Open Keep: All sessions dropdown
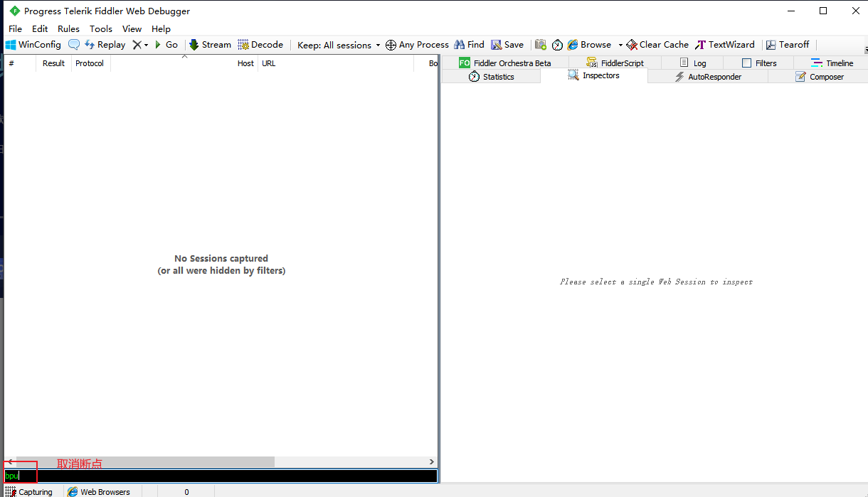Image resolution: width=868 pixels, height=497 pixels. click(339, 45)
